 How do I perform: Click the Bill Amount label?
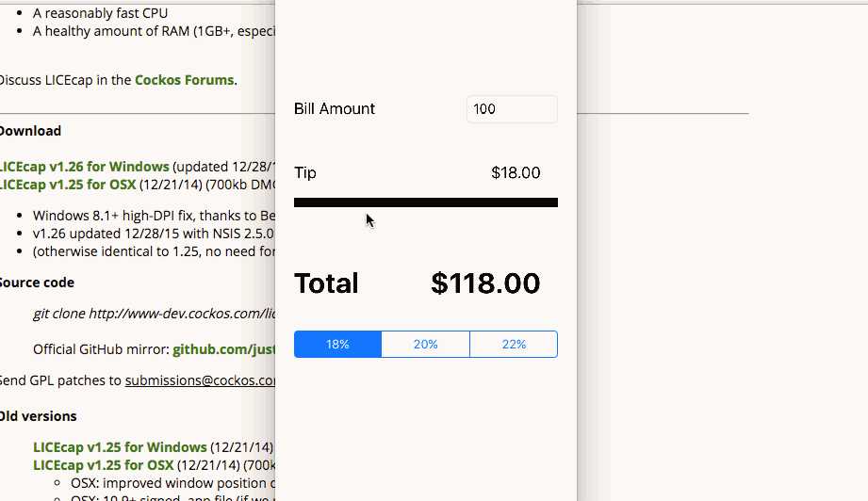tap(335, 109)
